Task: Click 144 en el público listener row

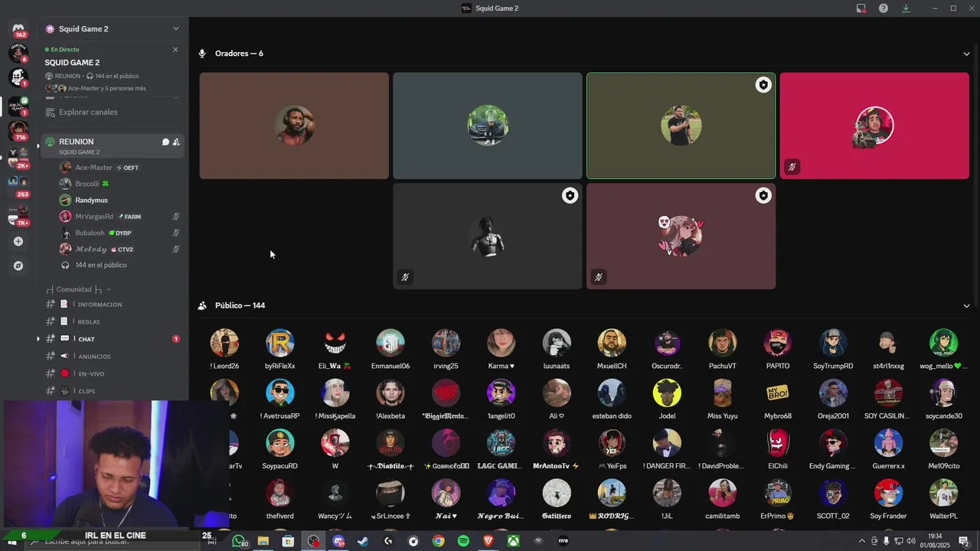Action: pos(113,265)
